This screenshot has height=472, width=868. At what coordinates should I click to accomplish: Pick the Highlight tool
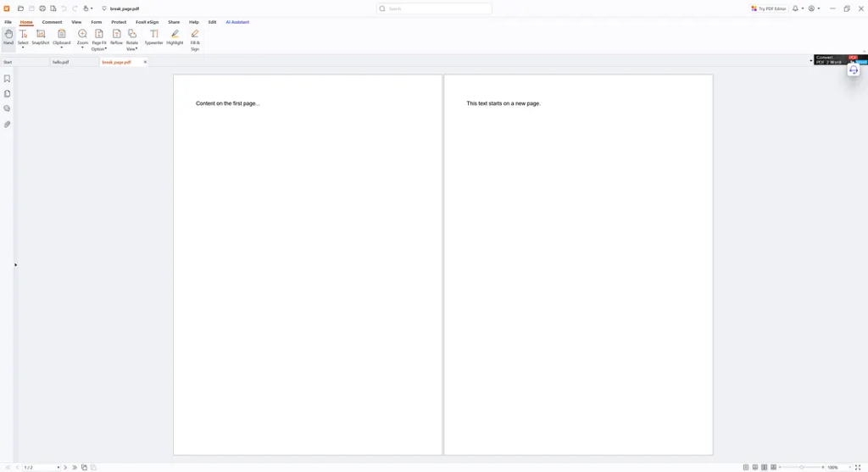175,37
